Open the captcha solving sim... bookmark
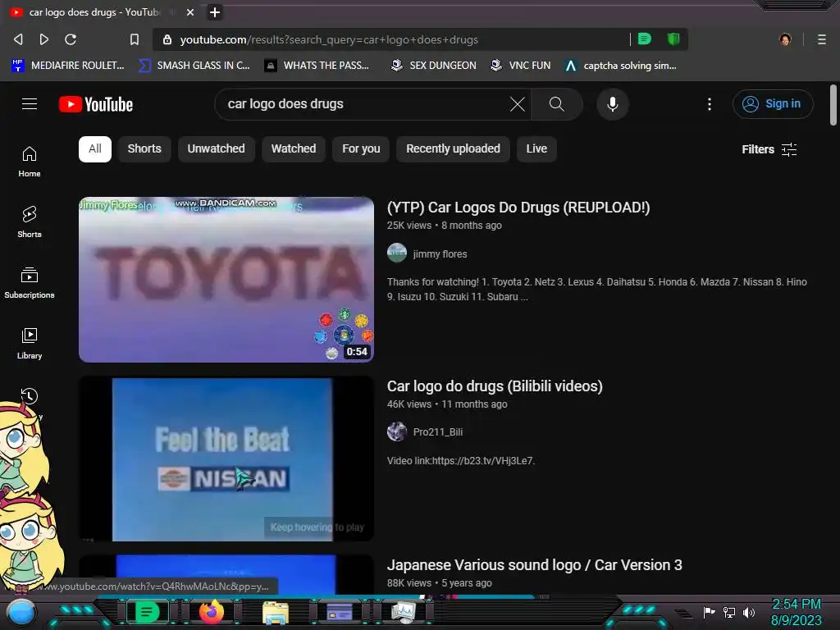The image size is (840, 630). pos(620,66)
